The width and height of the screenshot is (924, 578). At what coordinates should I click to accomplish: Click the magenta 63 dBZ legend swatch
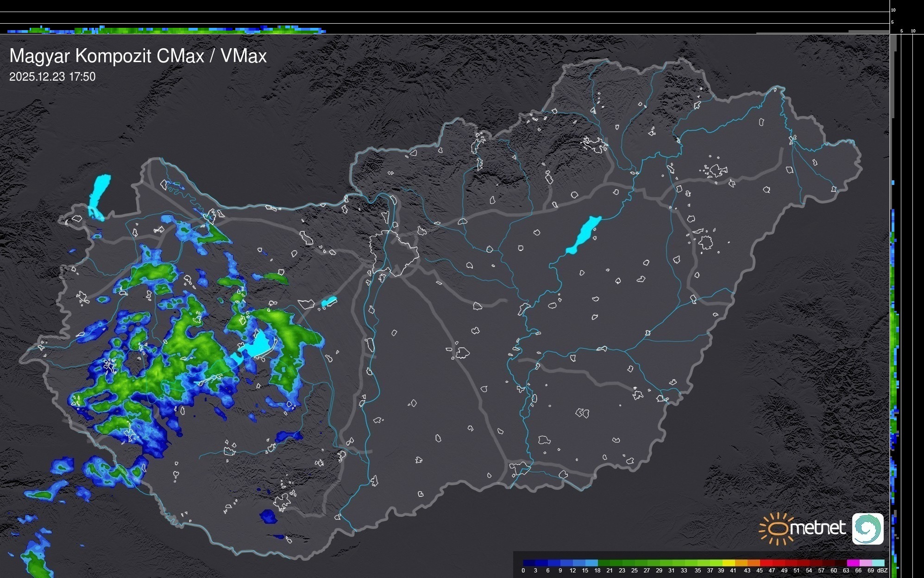pyautogui.click(x=853, y=563)
